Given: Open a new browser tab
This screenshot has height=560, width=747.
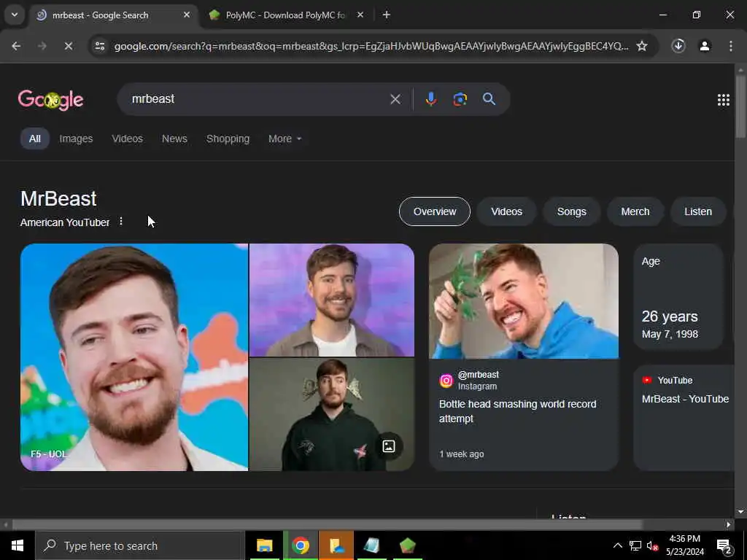Looking at the screenshot, I should click(x=387, y=15).
